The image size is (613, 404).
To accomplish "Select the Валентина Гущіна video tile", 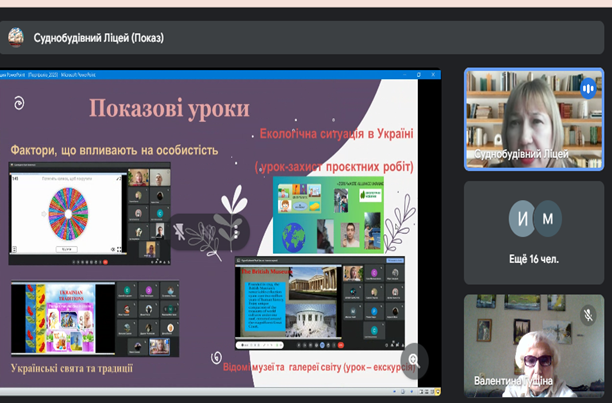I will [x=534, y=346].
